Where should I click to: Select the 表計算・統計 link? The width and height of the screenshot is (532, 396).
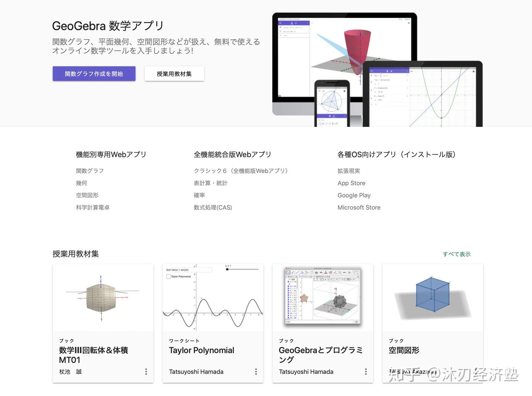pos(211,183)
